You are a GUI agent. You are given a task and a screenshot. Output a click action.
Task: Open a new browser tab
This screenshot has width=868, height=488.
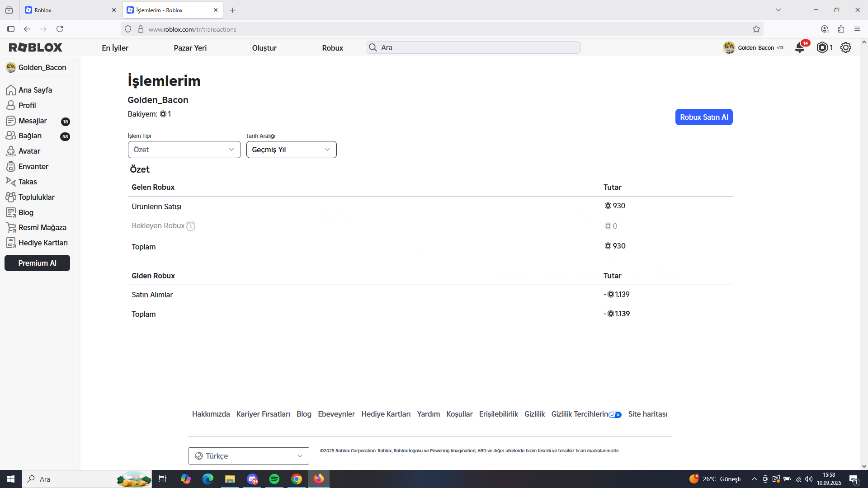(233, 10)
